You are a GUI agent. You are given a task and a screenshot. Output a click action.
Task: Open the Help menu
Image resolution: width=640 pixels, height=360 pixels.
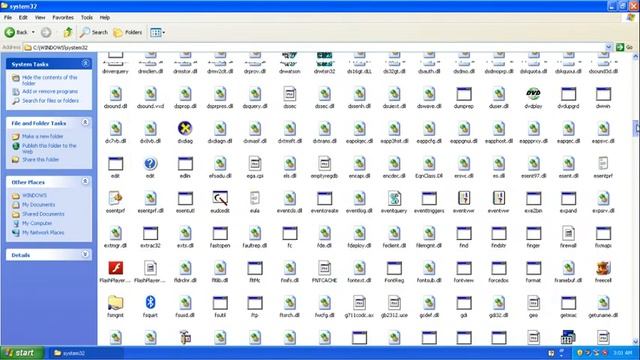point(105,18)
